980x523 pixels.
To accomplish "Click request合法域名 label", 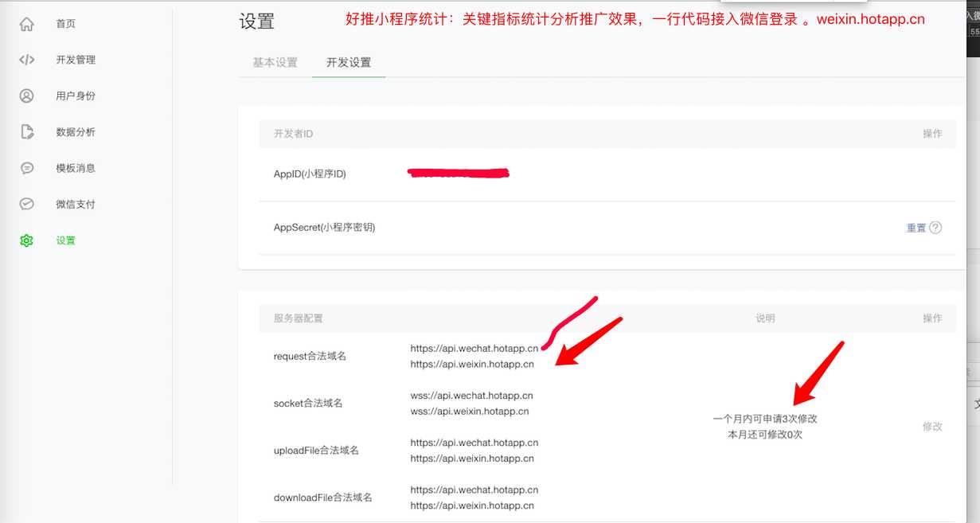I will coord(310,356).
